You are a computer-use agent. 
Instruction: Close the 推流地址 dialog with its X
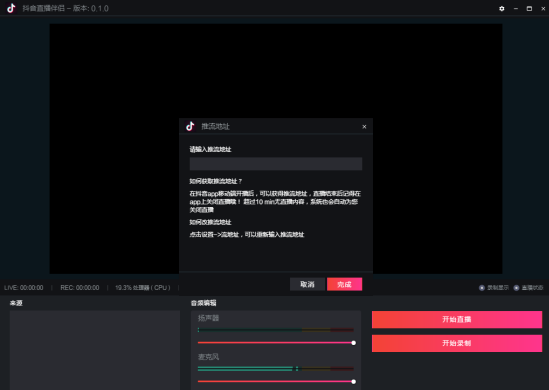pyautogui.click(x=364, y=127)
